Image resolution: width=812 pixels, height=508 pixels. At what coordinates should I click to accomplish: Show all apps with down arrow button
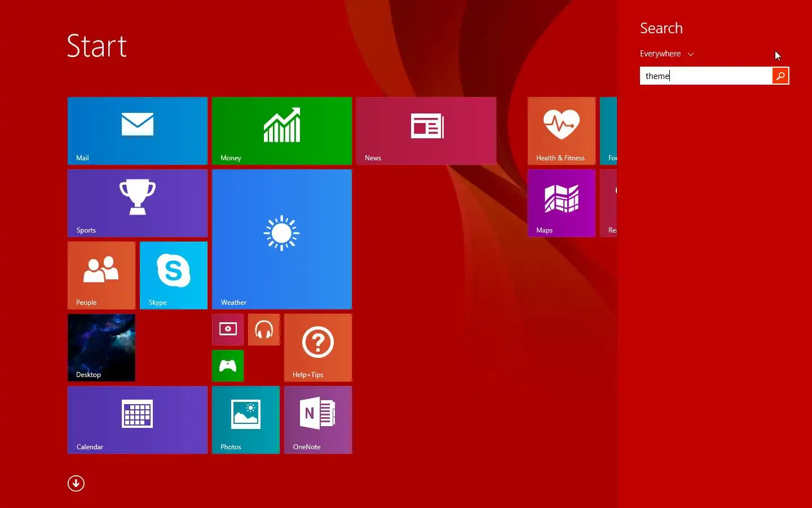click(x=76, y=484)
